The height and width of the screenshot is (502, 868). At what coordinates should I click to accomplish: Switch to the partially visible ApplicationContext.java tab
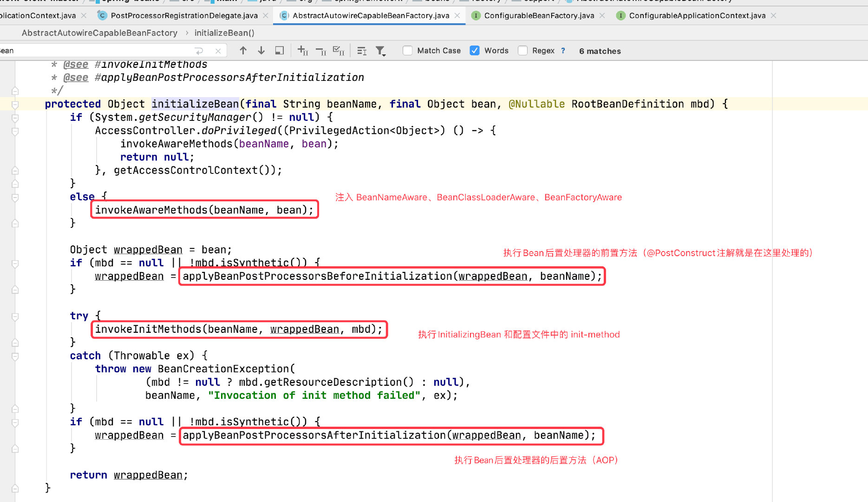[38, 15]
